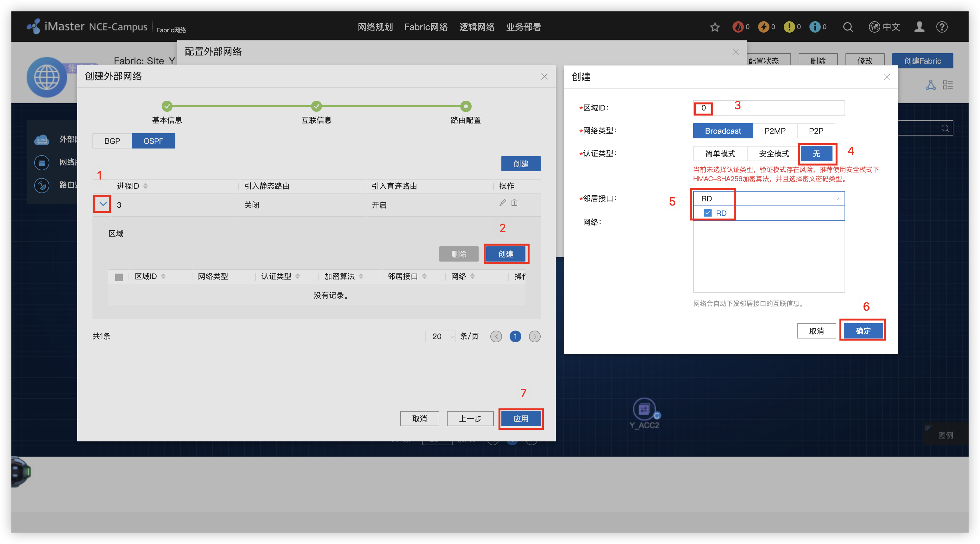Click the search magnifier in top bar
This screenshot has width=980, height=544.
(848, 27)
